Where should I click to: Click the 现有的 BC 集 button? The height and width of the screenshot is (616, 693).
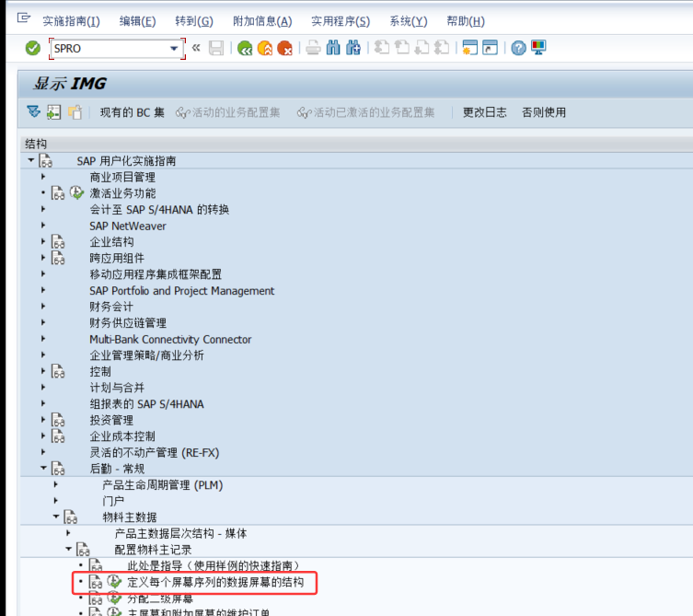click(132, 112)
